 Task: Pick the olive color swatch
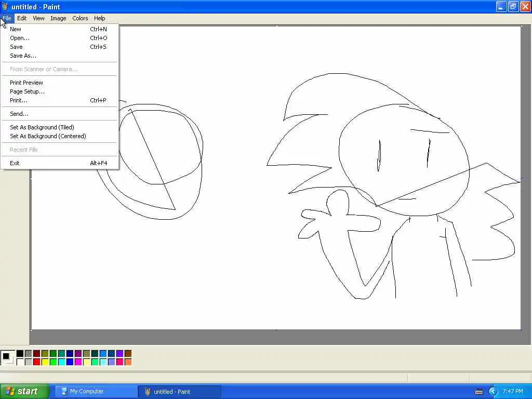(x=45, y=353)
